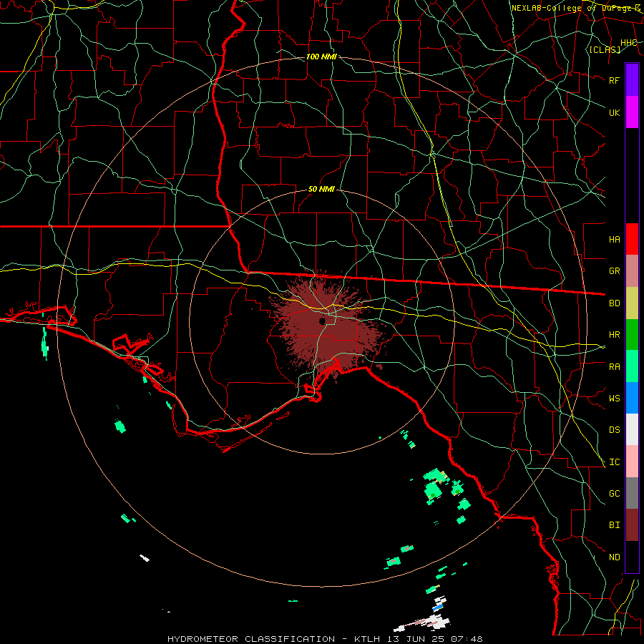Image resolution: width=644 pixels, height=644 pixels.
Task: Click the Hydrometeor Classification KTLH timestamp caption
Action: (x=325, y=639)
